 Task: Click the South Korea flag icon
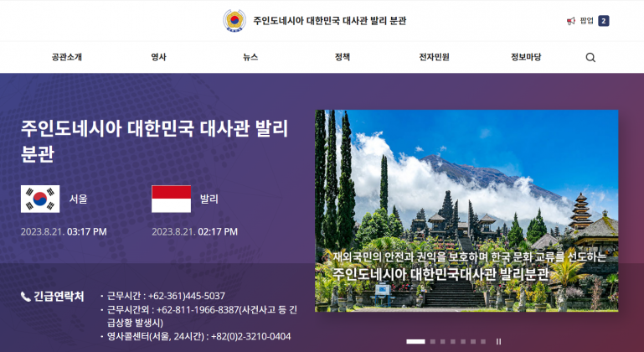point(40,199)
